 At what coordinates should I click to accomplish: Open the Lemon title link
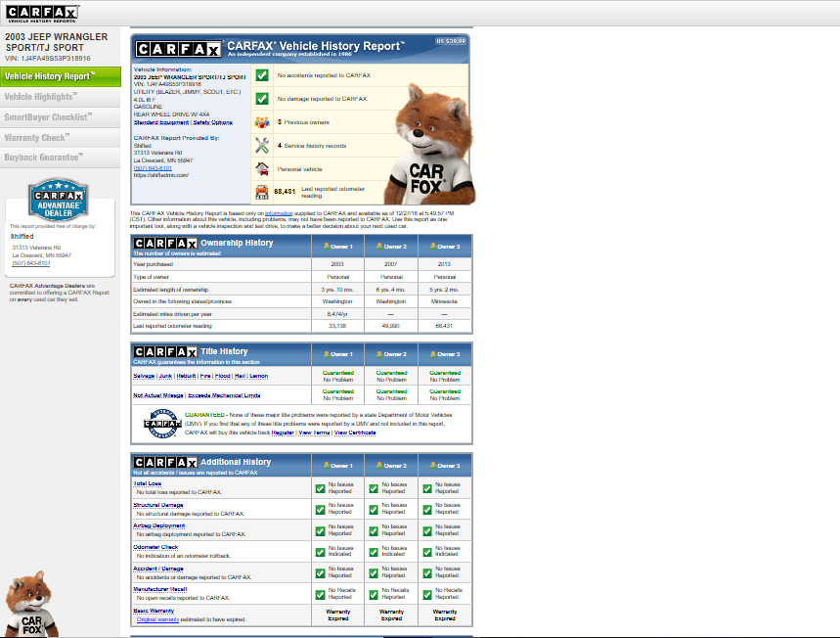coord(259,376)
